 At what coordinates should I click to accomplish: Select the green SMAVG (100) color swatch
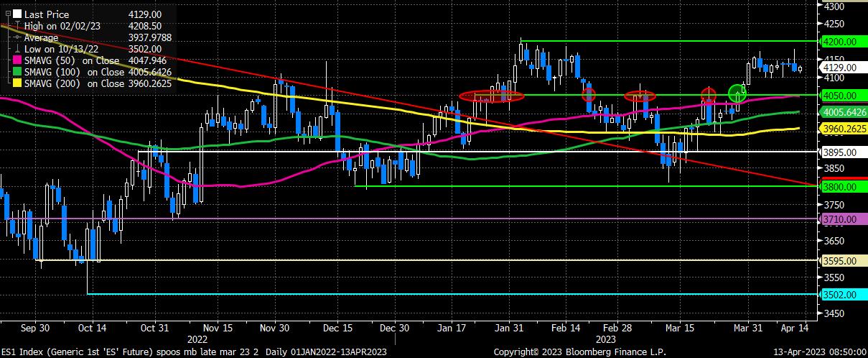pos(17,73)
